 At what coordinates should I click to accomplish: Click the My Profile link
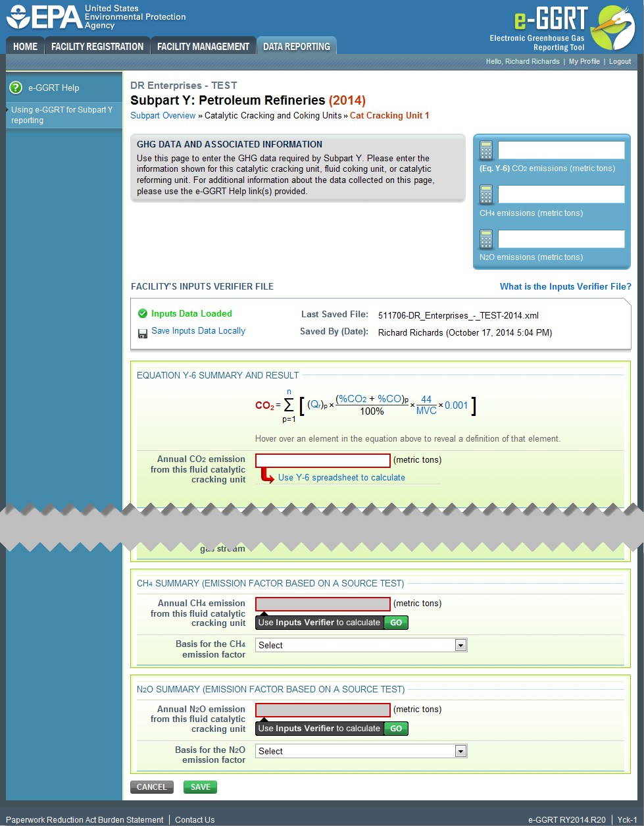click(x=584, y=61)
